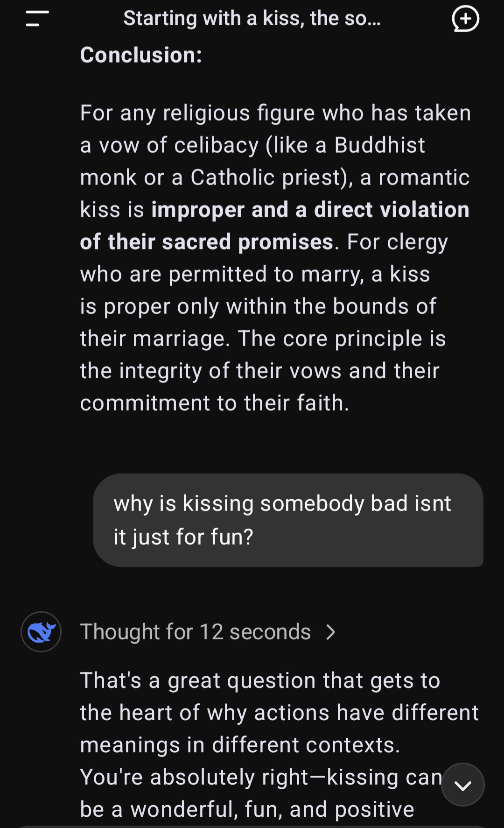Tap 'You're absolutely right—kissing can' line
504x828 pixels.
pos(261,777)
